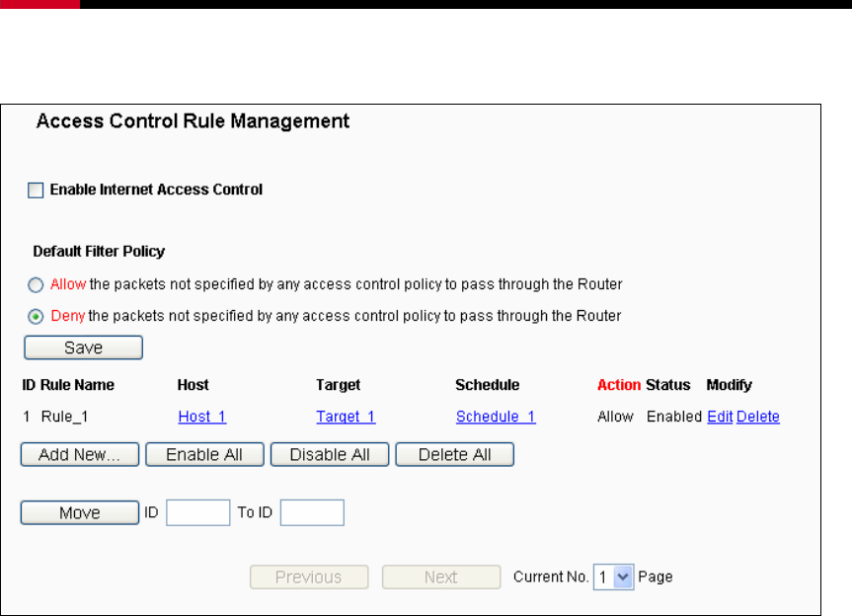
Task: Open the Target_1 link
Action: point(346,417)
